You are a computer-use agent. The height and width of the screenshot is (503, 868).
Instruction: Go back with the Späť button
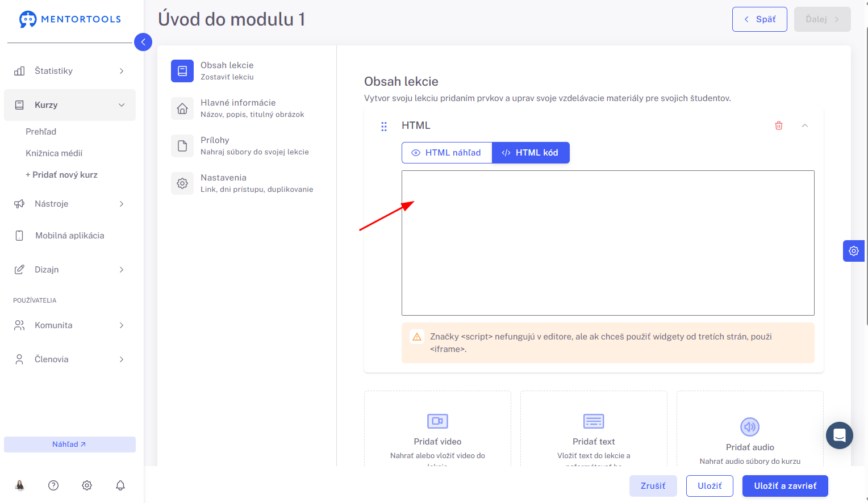[759, 19]
